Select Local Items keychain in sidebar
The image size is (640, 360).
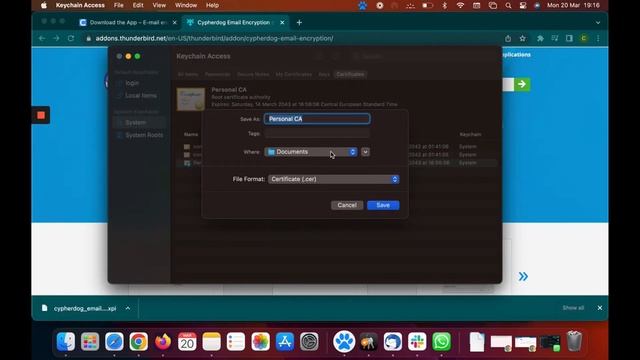[140, 96]
